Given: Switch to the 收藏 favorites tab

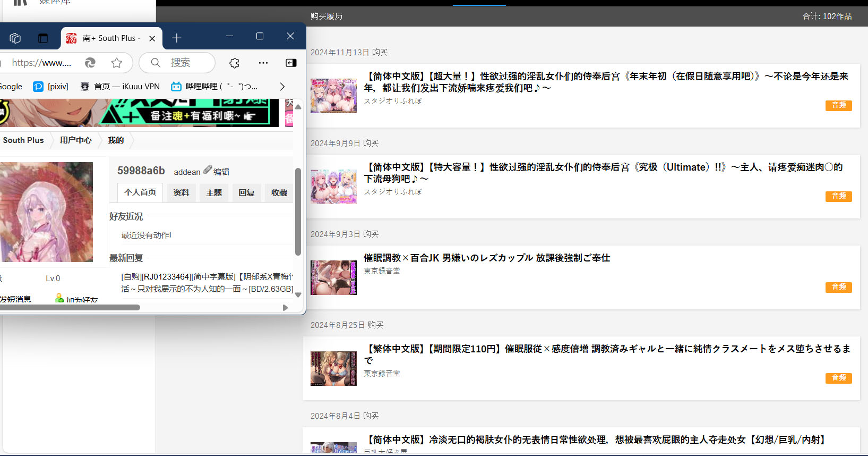Looking at the screenshot, I should click(279, 192).
